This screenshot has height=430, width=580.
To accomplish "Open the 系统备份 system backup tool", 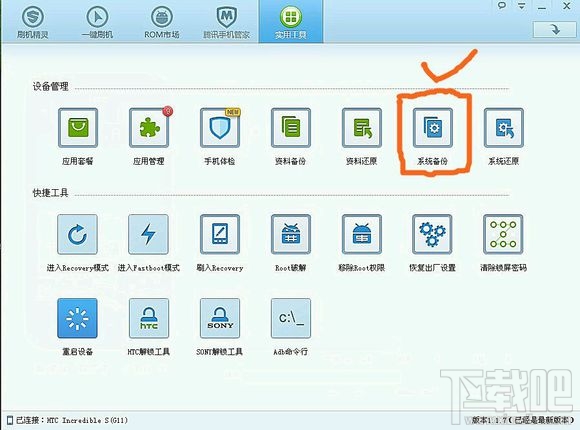I will (x=432, y=128).
